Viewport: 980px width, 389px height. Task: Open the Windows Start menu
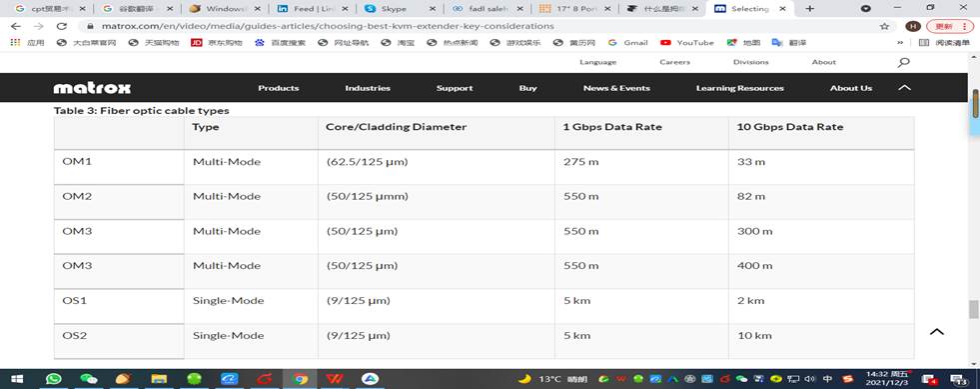tap(17, 379)
